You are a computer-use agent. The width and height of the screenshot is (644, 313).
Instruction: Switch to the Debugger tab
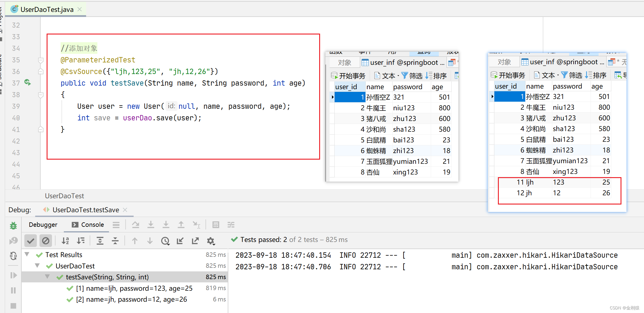[43, 225]
